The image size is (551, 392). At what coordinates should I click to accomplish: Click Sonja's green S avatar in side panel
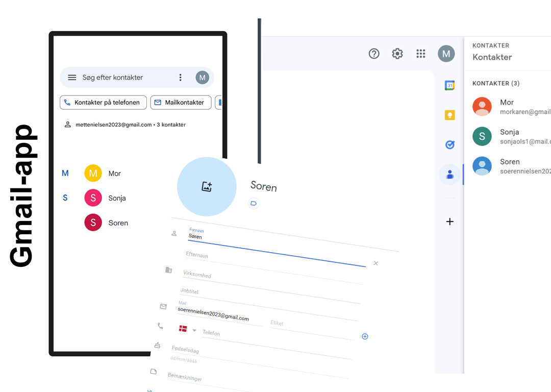click(482, 136)
